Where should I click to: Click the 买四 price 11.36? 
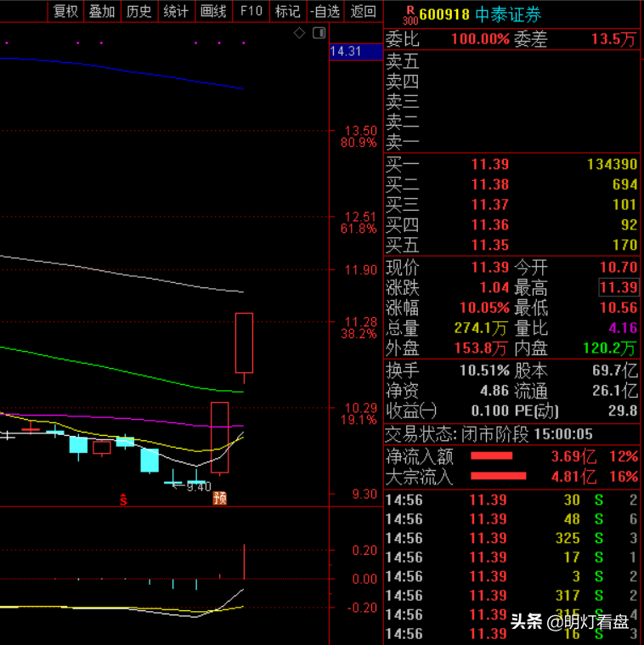490,225
